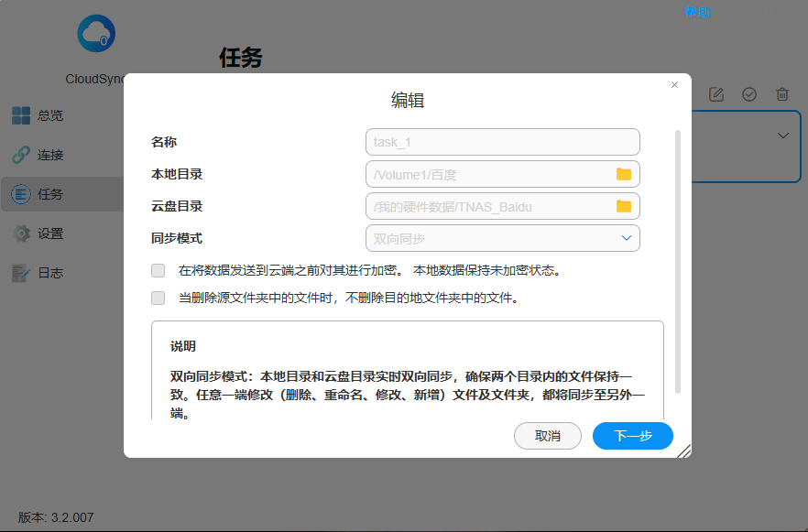Open the 帮助 link
This screenshot has height=532, width=808.
(697, 12)
